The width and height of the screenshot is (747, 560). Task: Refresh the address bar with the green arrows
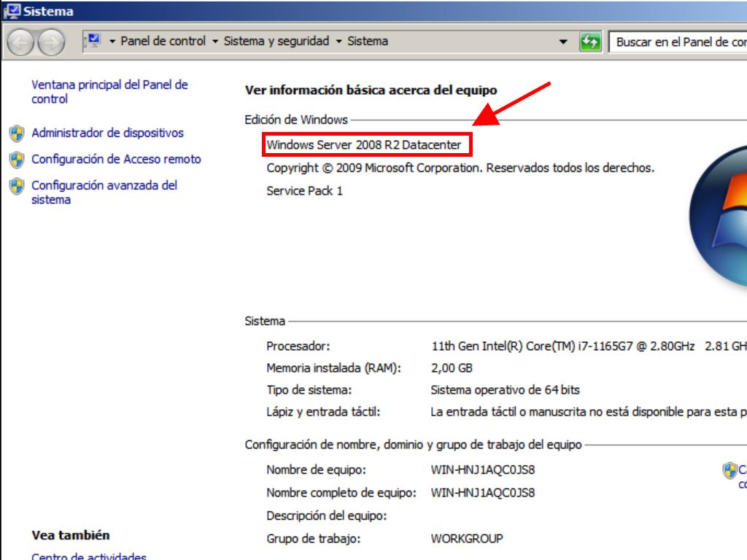589,42
